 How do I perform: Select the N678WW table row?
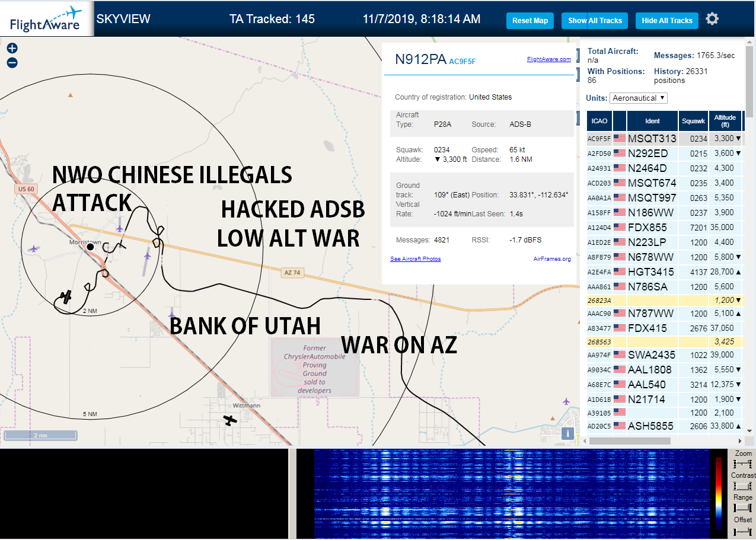pyautogui.click(x=664, y=257)
